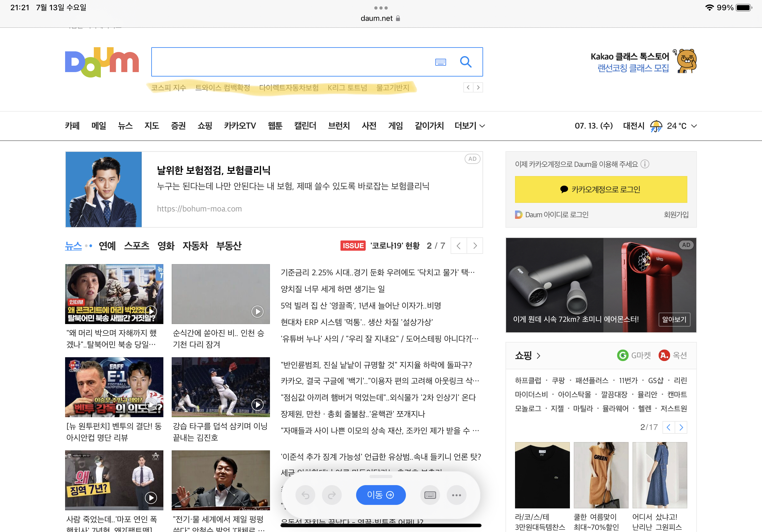Expand the Daejeon weather dropdown arrow

point(694,126)
